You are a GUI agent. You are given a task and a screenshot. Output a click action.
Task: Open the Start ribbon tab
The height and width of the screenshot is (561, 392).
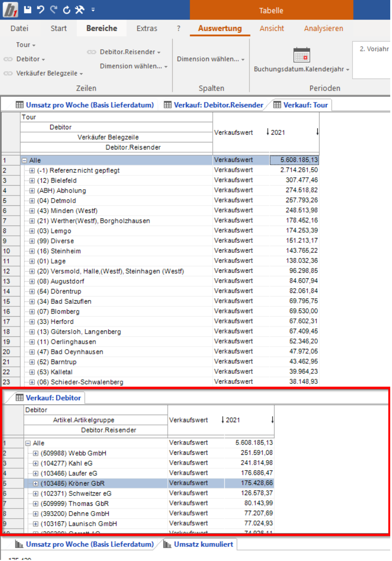pyautogui.click(x=58, y=28)
